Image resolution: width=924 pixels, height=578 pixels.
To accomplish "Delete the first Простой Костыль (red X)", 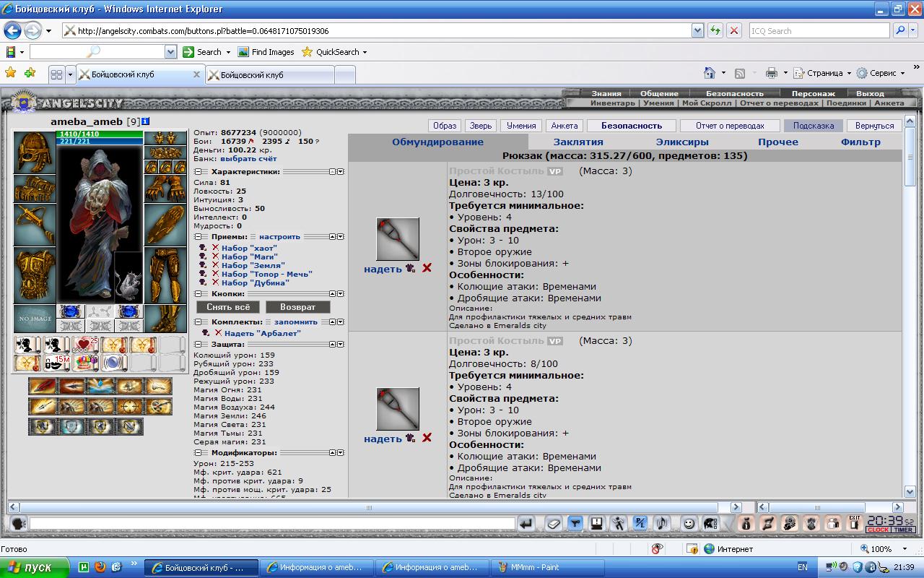I will click(x=427, y=268).
